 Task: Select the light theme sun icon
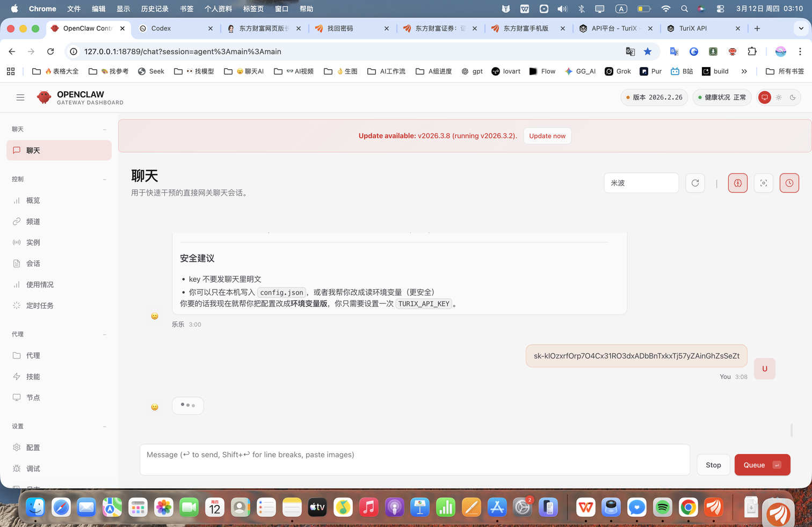(x=778, y=98)
